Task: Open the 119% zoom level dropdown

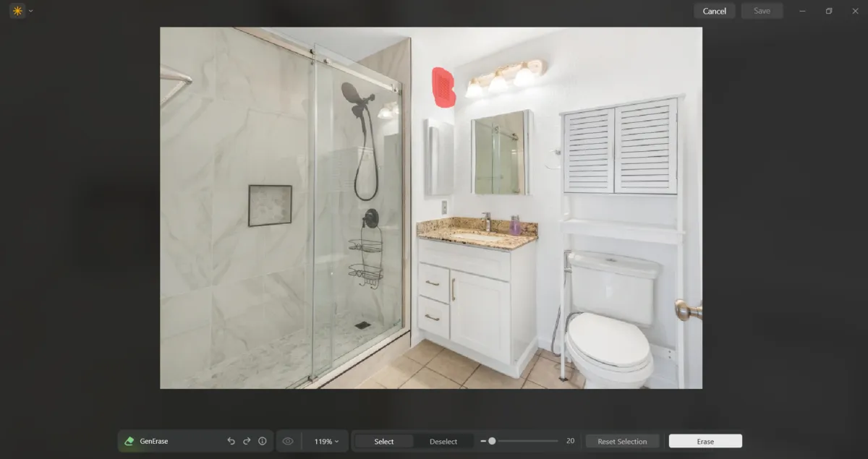Action: point(323,441)
